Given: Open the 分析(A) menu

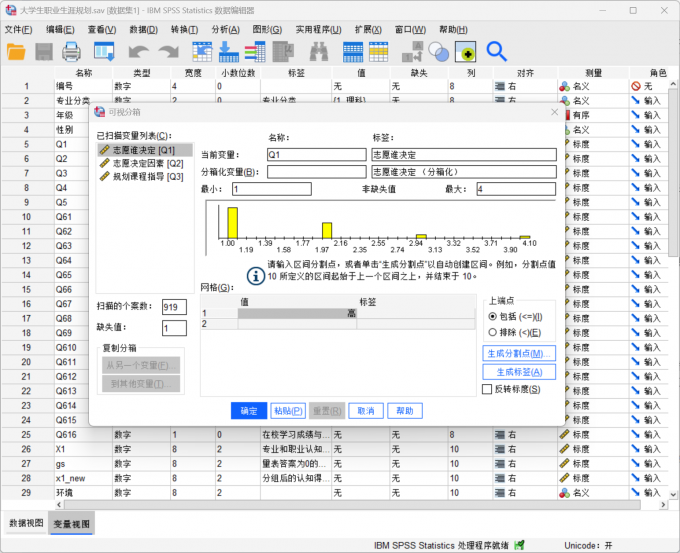Looking at the screenshot, I should click(226, 29).
